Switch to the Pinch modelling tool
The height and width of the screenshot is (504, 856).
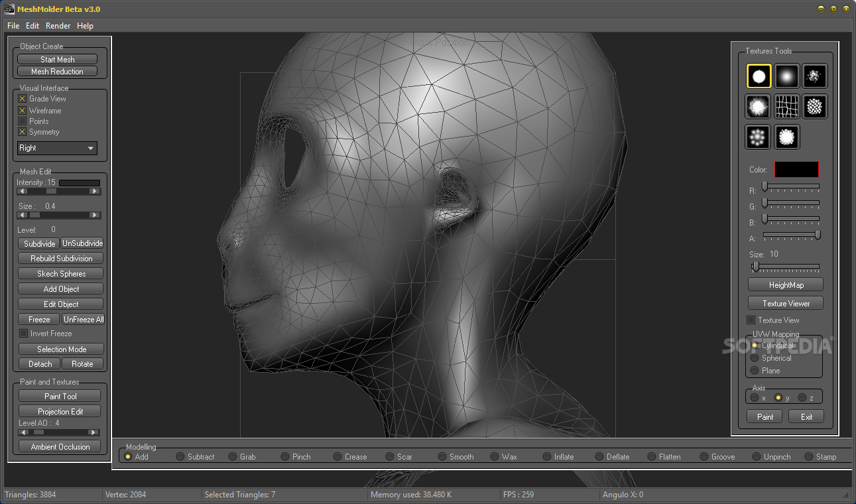[285, 456]
